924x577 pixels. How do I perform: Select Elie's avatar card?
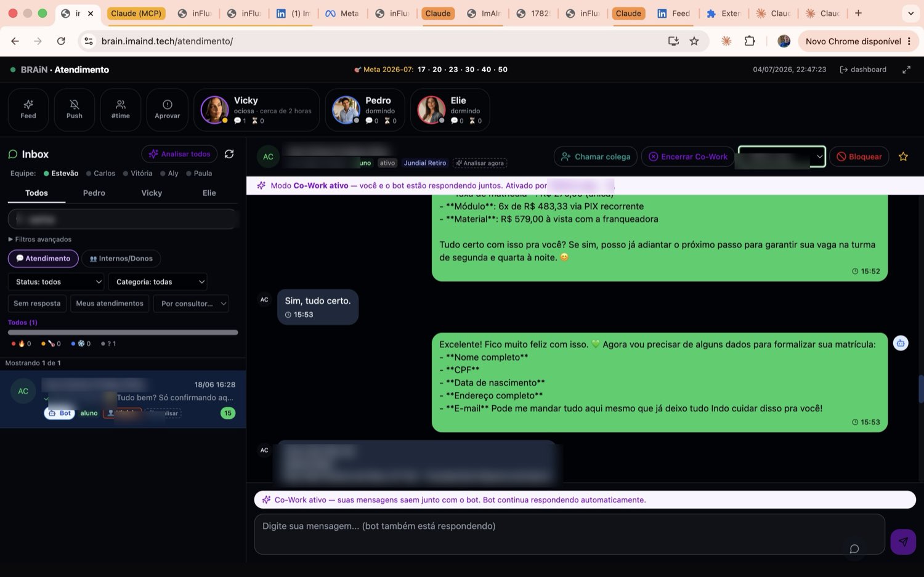pos(450,110)
